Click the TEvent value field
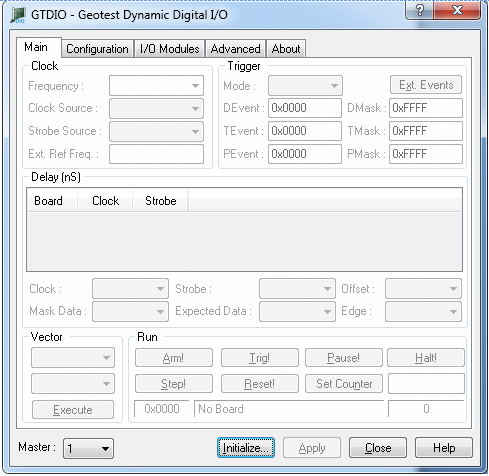 point(305,131)
